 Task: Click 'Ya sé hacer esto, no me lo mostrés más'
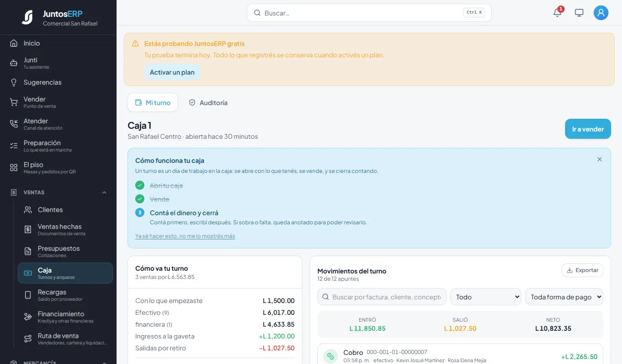tap(185, 236)
